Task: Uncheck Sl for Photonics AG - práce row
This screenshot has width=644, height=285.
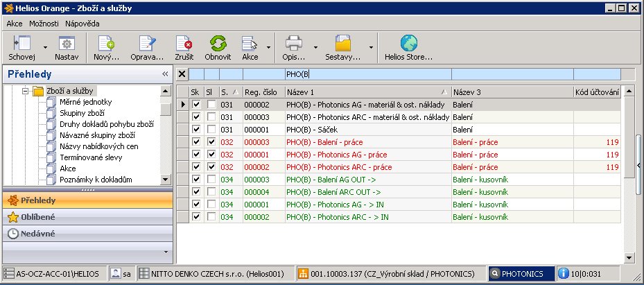Action: point(211,155)
